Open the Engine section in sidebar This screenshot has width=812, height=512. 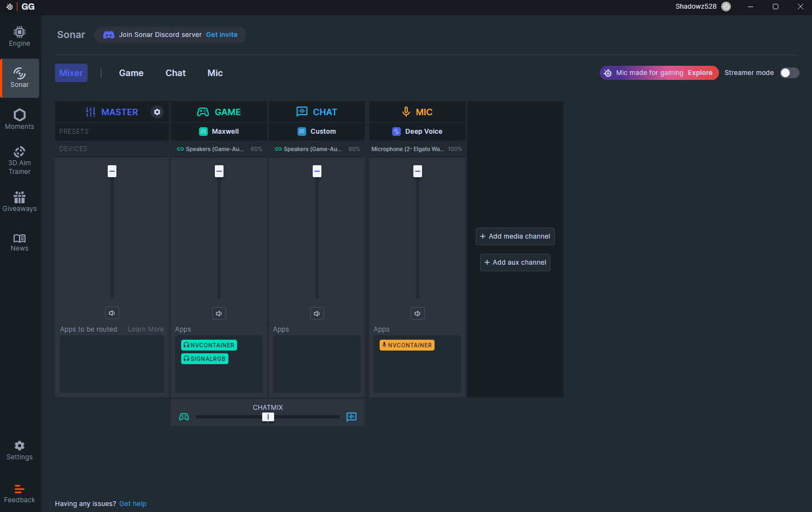[20, 37]
